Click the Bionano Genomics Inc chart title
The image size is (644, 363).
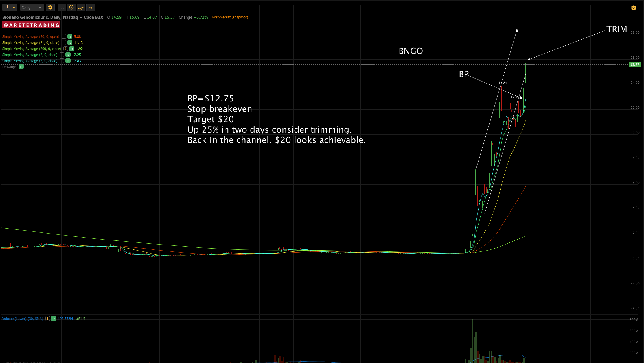tap(53, 17)
